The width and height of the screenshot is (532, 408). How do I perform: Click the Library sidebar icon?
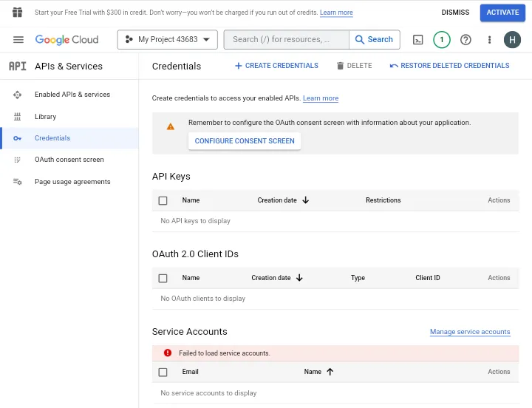coord(17,117)
